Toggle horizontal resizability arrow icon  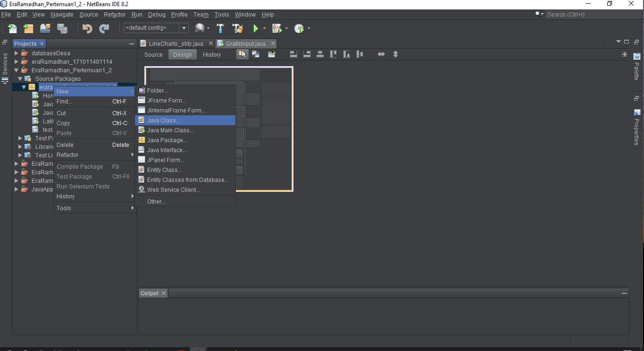[381, 54]
